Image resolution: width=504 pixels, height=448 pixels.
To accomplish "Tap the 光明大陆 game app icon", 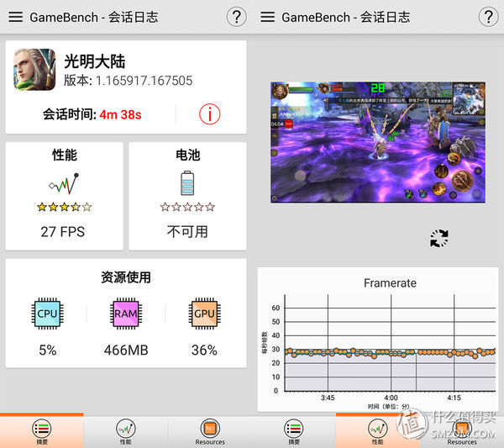I will coord(34,70).
